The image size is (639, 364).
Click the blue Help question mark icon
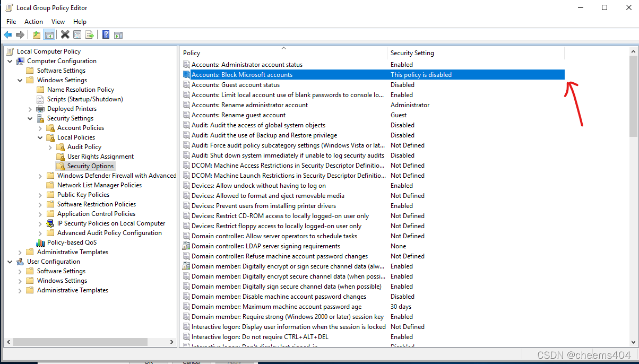[x=106, y=34]
